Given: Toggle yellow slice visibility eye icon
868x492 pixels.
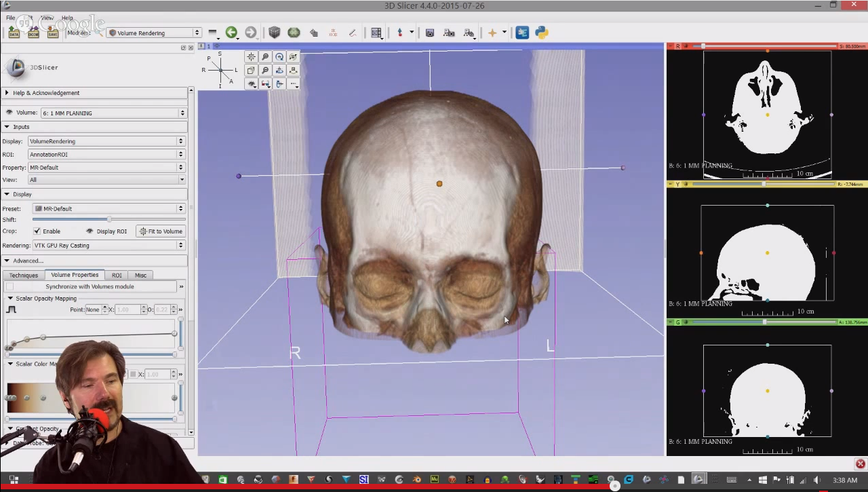Looking at the screenshot, I should [x=686, y=184].
